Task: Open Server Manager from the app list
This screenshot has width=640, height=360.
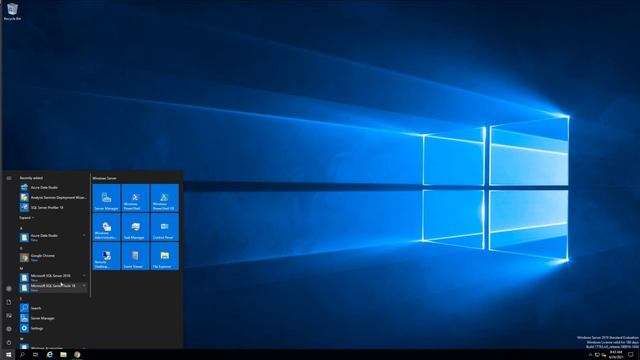Action: (x=53, y=318)
